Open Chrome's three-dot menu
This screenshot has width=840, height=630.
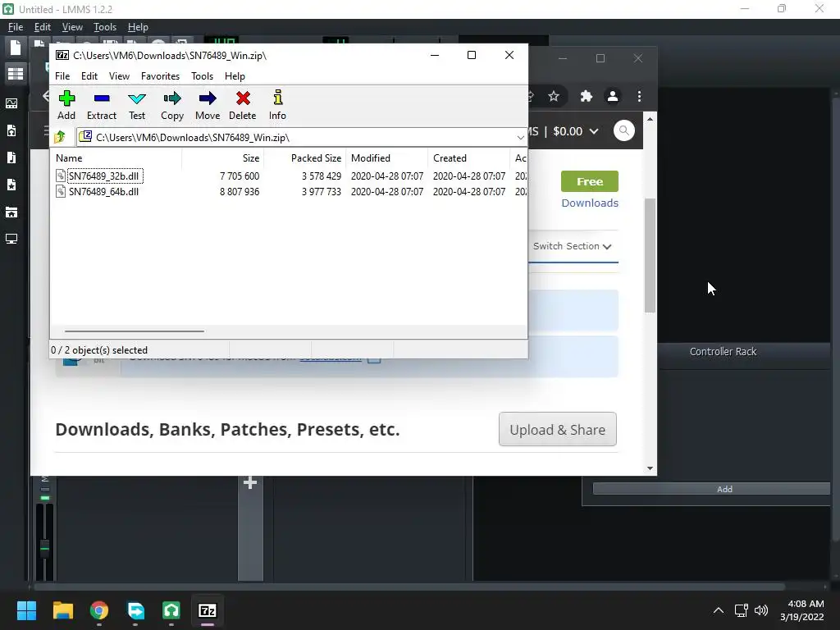coord(639,97)
